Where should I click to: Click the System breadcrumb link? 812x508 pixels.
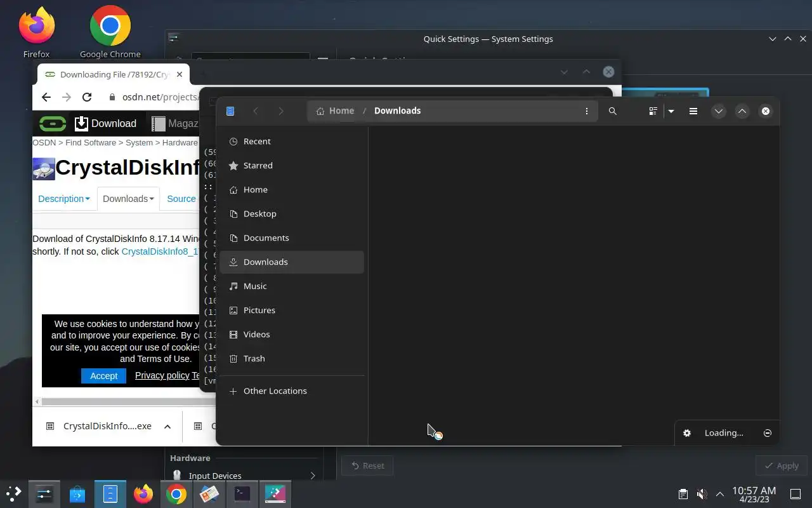tap(139, 143)
